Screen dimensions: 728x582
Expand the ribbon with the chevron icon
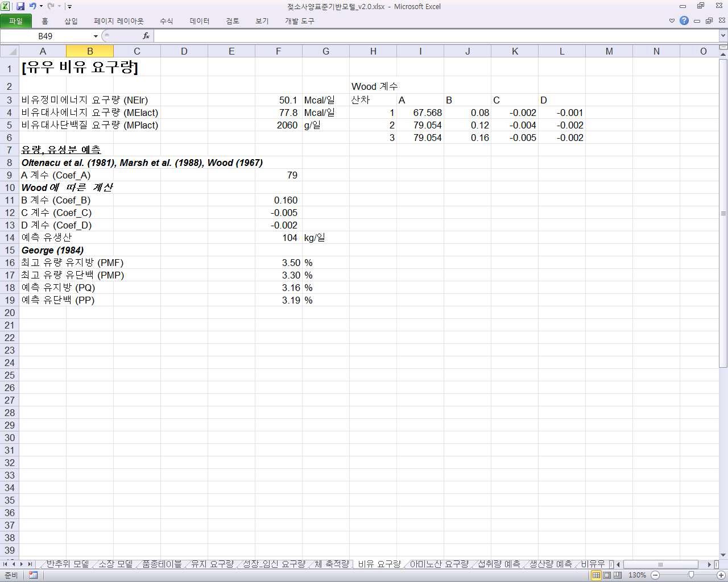[x=672, y=21]
